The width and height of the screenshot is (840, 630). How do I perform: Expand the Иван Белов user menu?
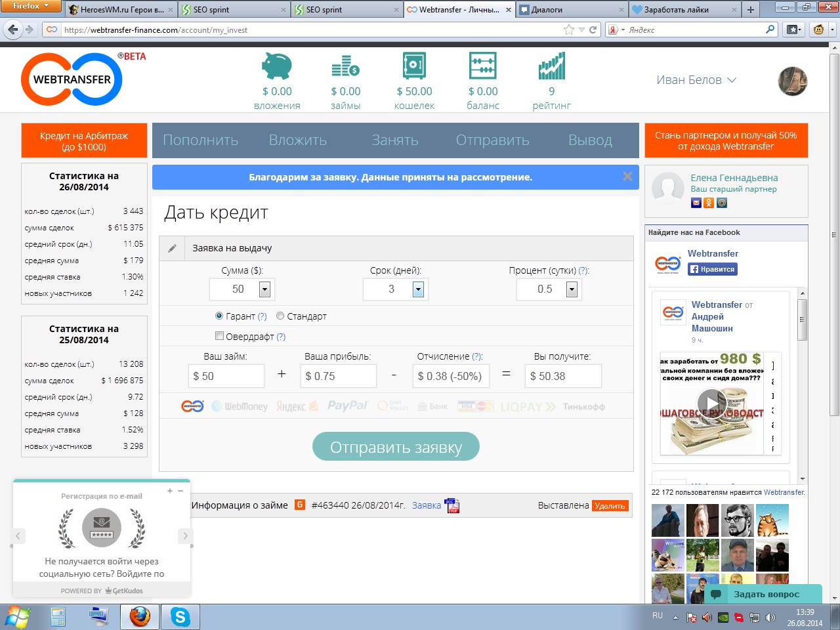696,80
